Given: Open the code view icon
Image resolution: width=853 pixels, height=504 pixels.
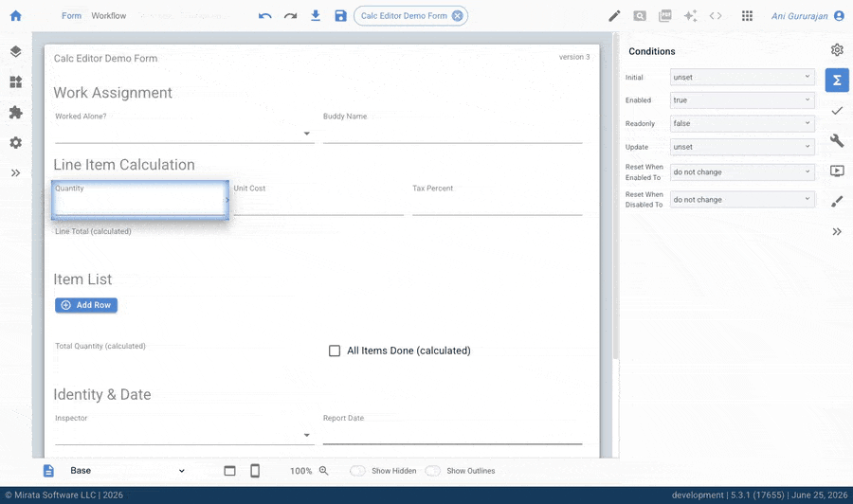Looking at the screenshot, I should coord(716,16).
